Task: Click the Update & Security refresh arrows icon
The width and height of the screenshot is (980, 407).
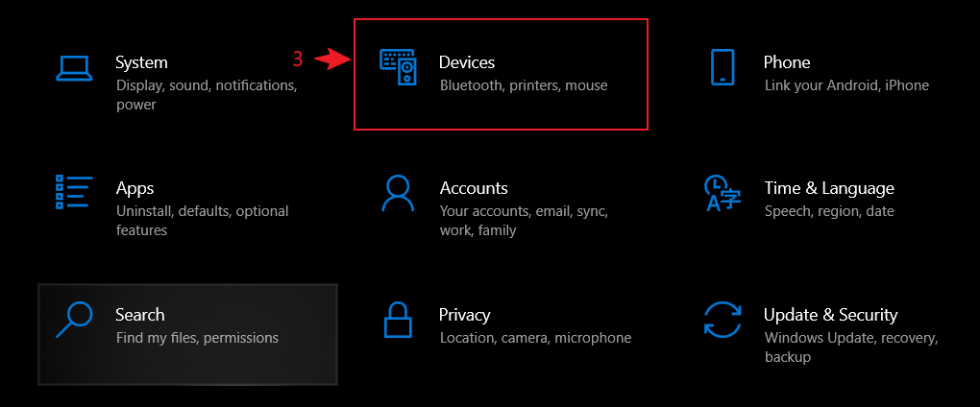Action: click(x=723, y=320)
